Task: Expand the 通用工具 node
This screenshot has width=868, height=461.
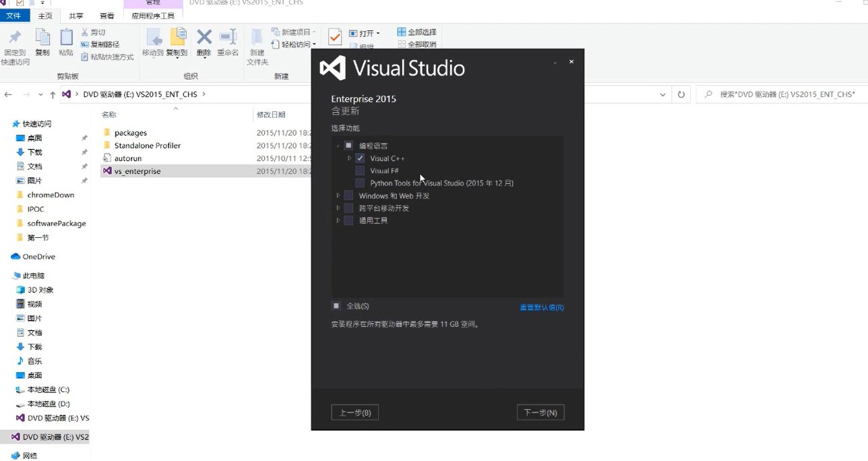Action: [338, 220]
